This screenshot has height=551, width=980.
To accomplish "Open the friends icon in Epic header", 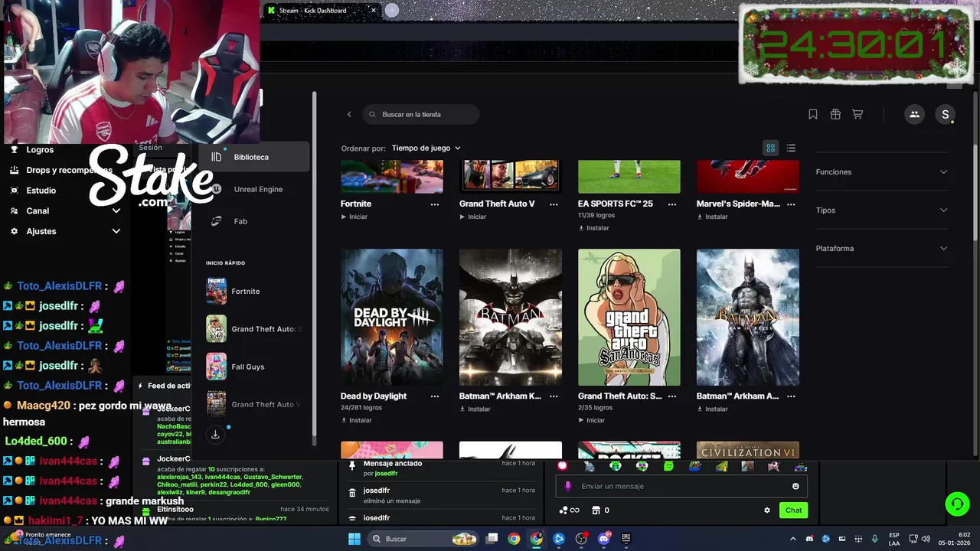I will point(914,114).
